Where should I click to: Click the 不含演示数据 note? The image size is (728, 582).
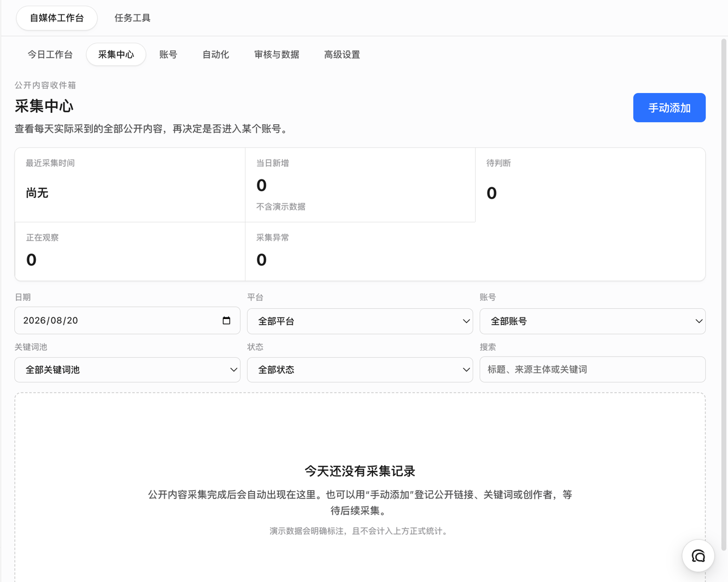click(281, 207)
